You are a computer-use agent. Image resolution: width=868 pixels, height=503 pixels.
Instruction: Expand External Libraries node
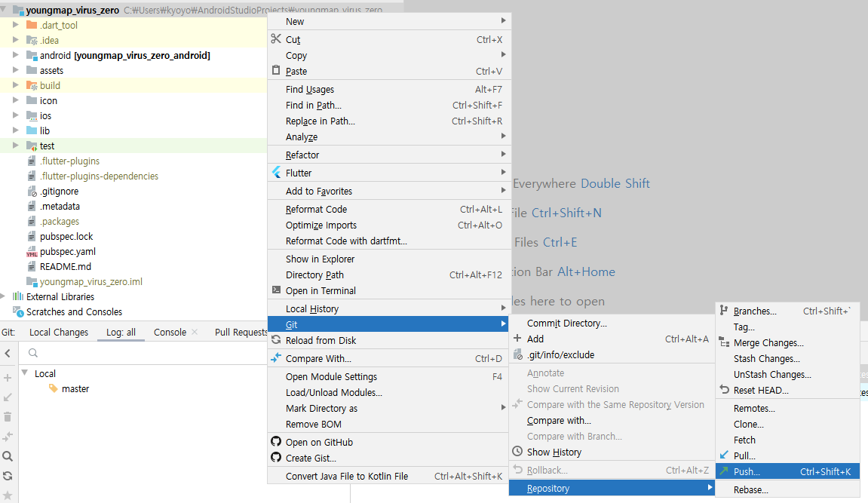[x=3, y=296]
